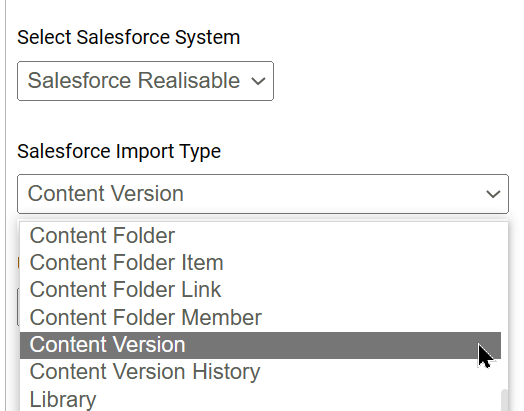The height and width of the screenshot is (411, 524).
Task: Click the options list scrollbar thumb
Action: [x=505, y=400]
